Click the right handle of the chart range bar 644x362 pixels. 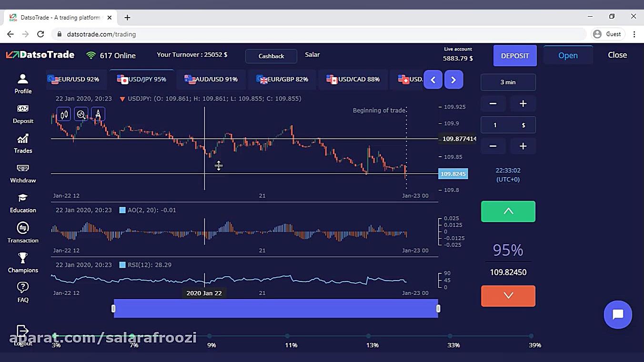(438, 309)
